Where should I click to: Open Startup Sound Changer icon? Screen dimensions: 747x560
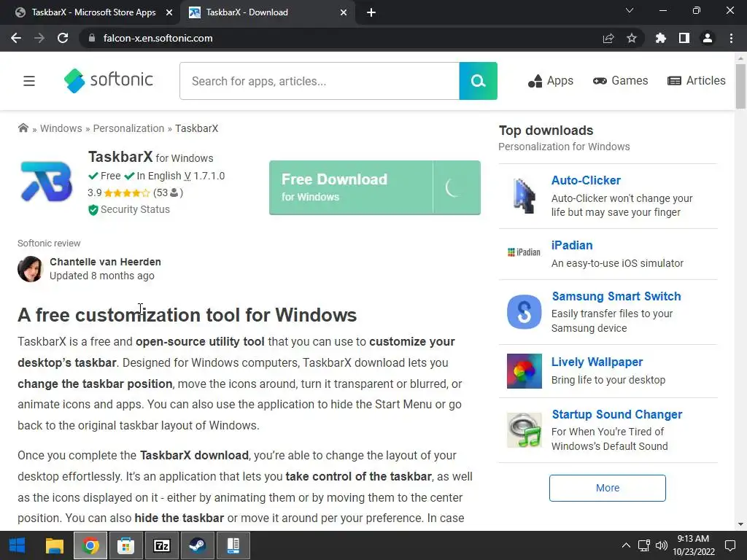pyautogui.click(x=524, y=430)
